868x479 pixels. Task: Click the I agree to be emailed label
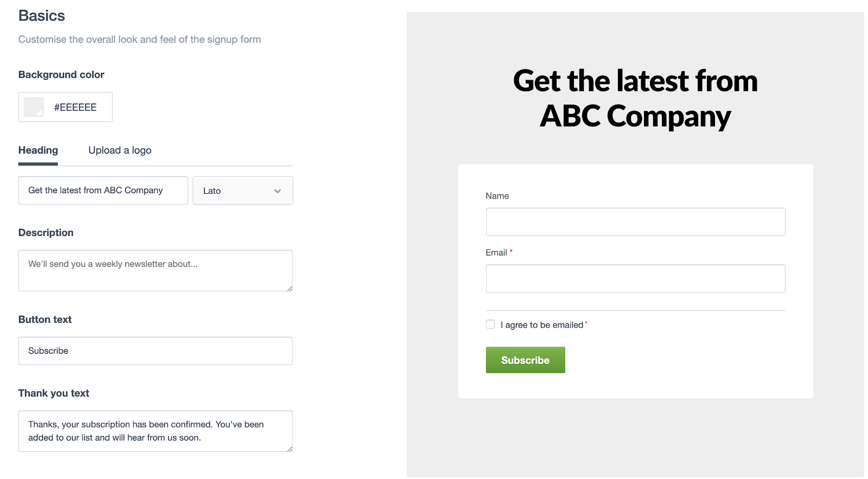pos(542,325)
